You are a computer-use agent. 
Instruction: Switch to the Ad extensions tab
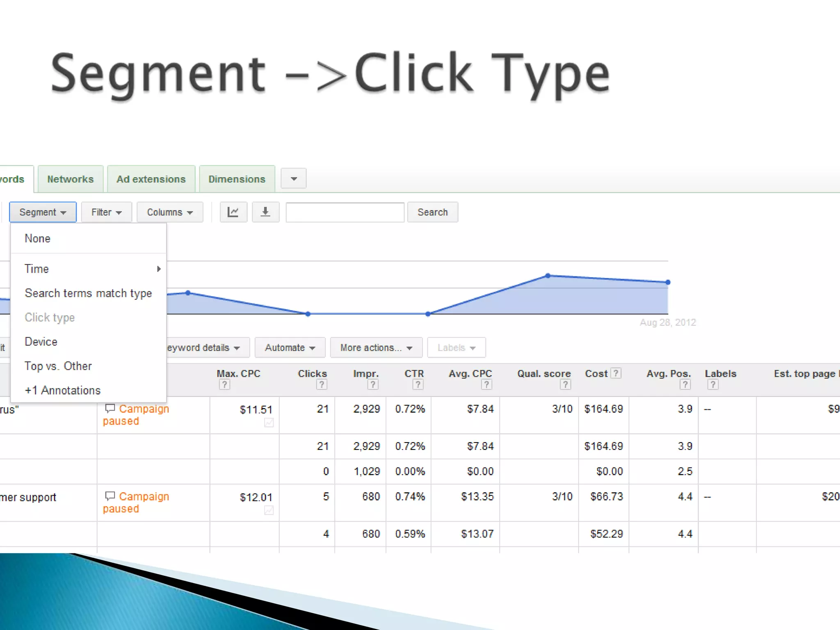(x=151, y=179)
